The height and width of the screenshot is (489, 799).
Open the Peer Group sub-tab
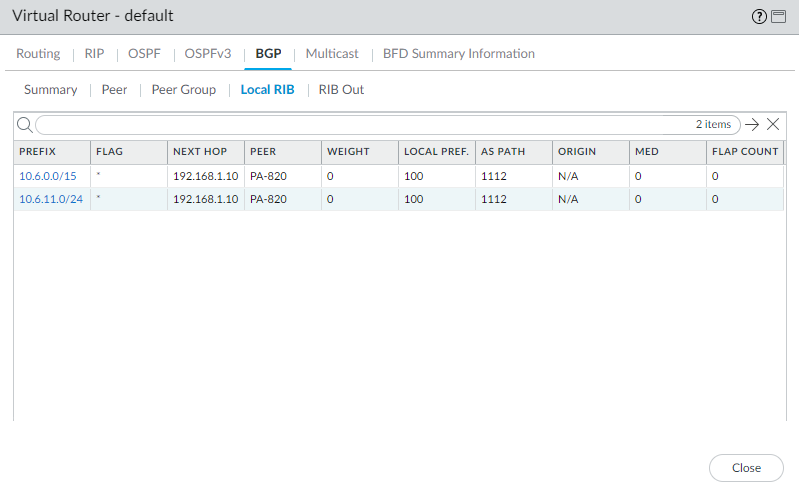(183, 90)
